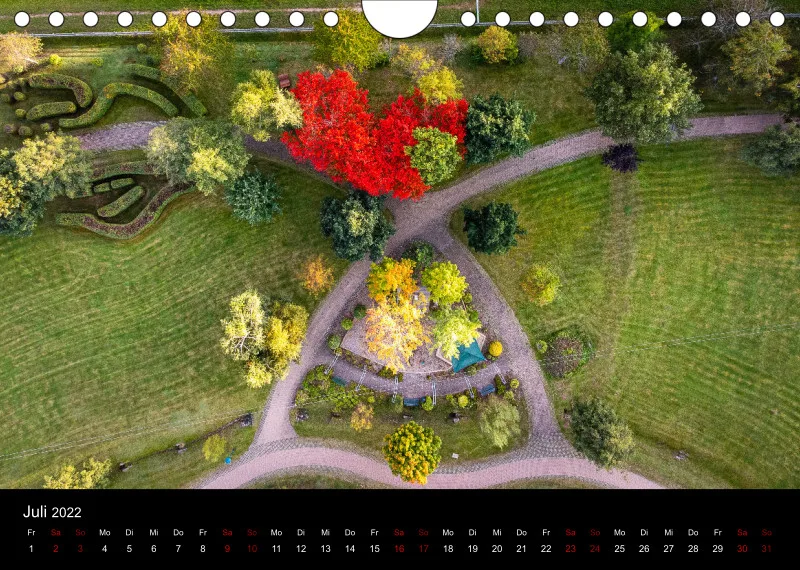
Task: Click date 27 under Mi
Action: [x=668, y=549]
